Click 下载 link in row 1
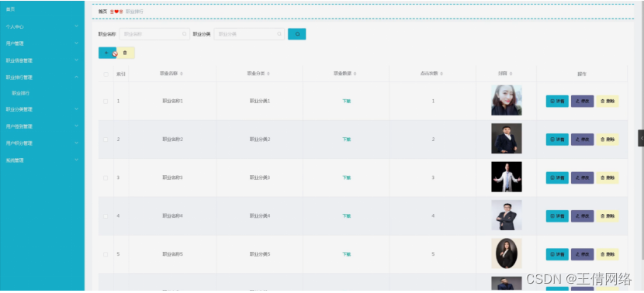 pos(347,102)
